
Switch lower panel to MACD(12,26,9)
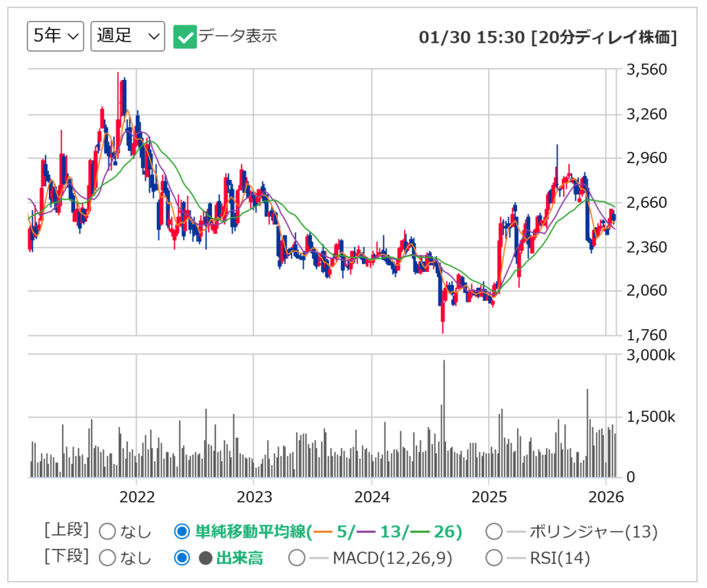(x=297, y=558)
